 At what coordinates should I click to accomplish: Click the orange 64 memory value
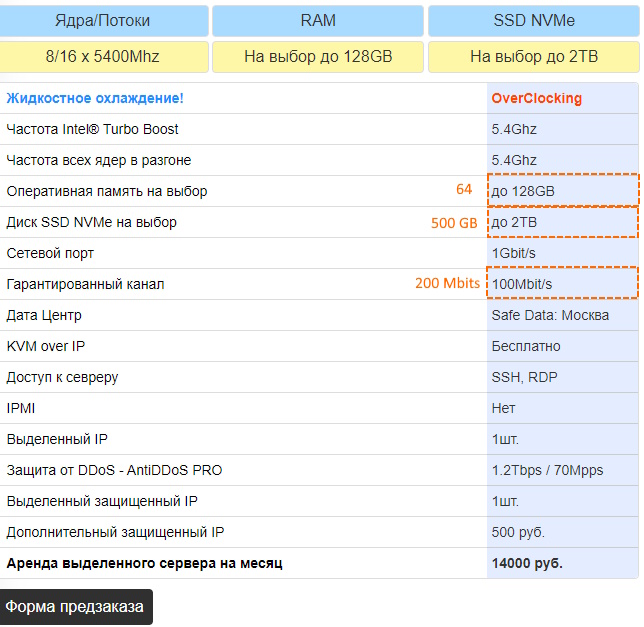tap(464, 190)
